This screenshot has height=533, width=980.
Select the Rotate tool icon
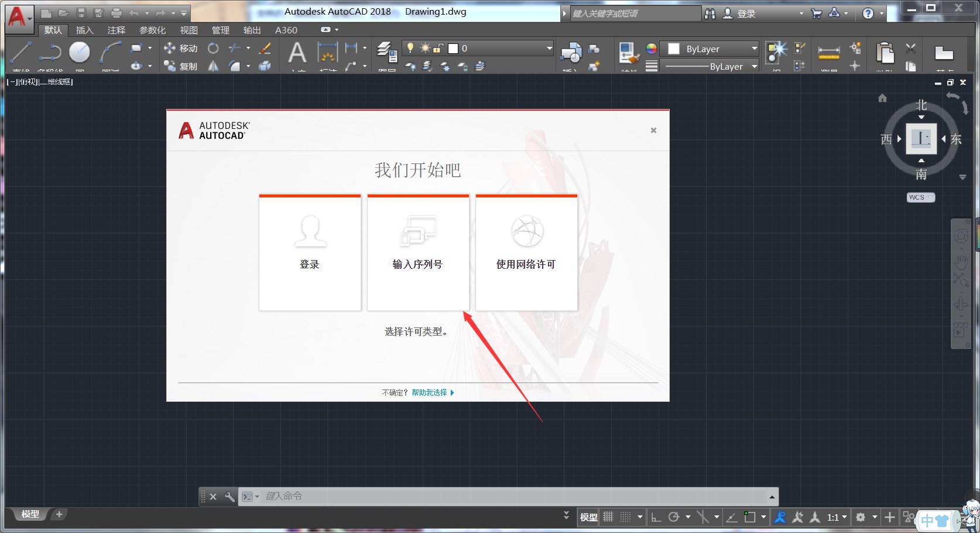click(x=213, y=48)
